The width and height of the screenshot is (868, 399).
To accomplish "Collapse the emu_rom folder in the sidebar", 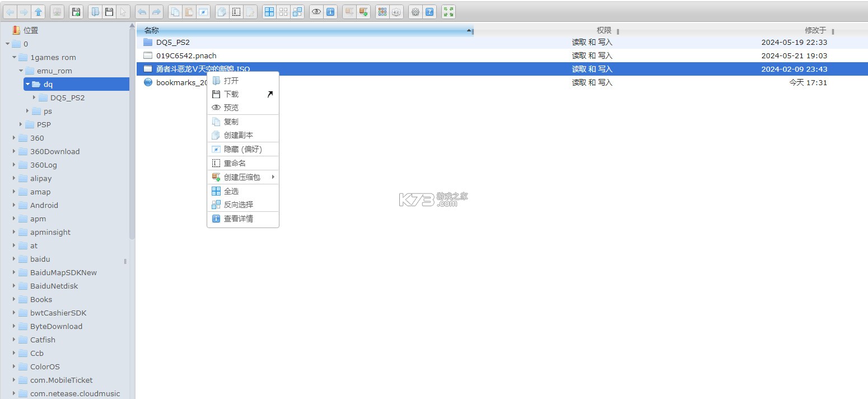I will tap(20, 71).
